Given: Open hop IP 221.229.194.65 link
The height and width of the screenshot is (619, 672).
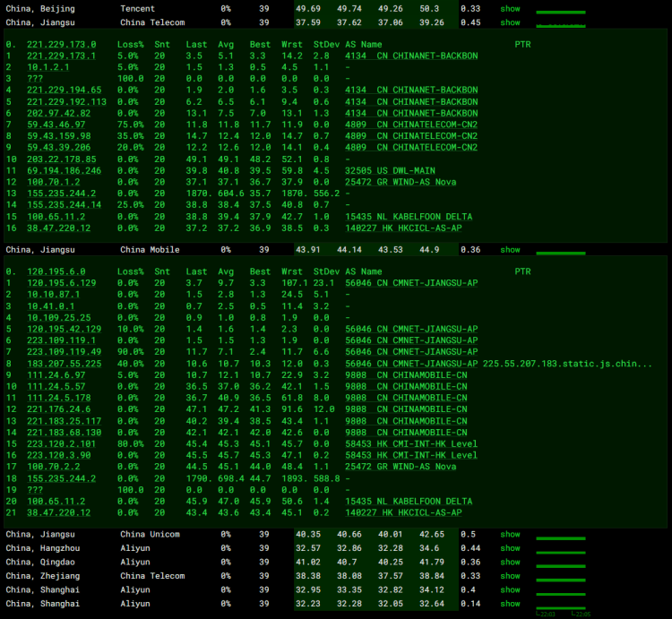Looking at the screenshot, I should point(65,90).
